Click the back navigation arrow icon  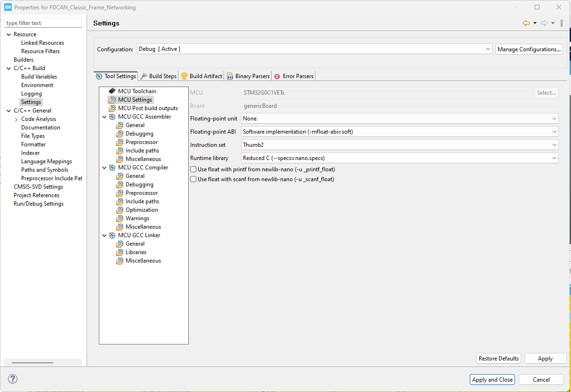[526, 23]
